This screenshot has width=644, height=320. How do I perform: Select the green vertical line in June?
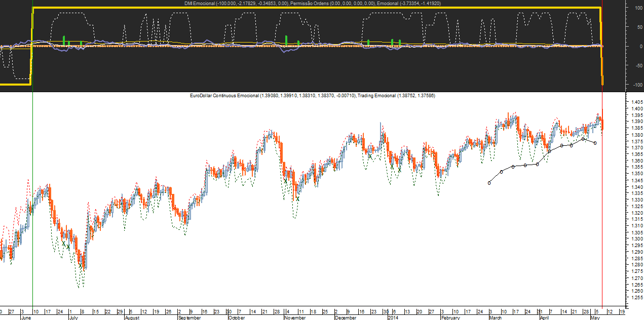coord(32,203)
